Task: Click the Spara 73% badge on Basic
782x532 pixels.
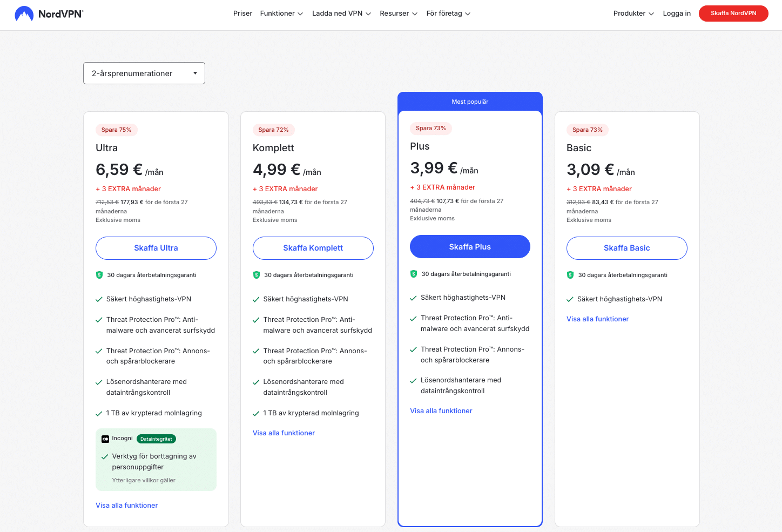Action: click(588, 130)
